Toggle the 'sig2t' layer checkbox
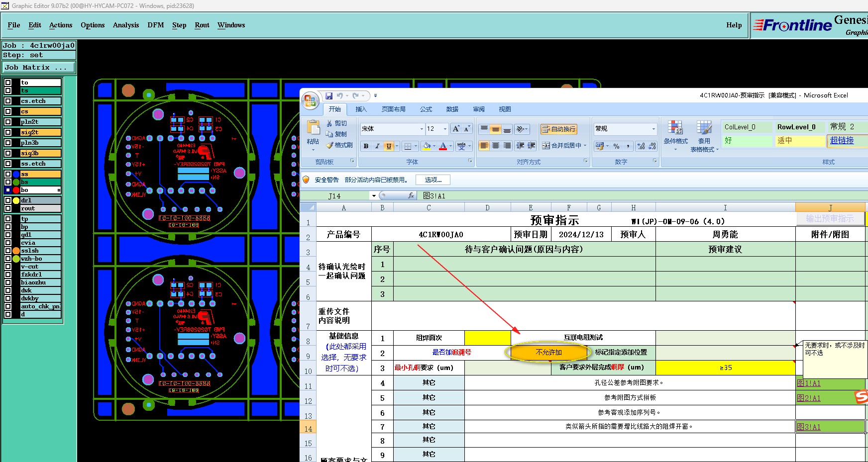868x462 pixels. pos(8,132)
